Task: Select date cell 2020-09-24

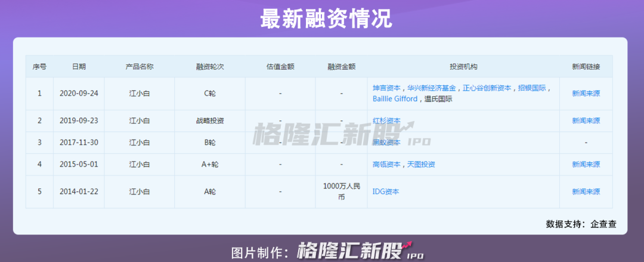Action: click(x=79, y=93)
